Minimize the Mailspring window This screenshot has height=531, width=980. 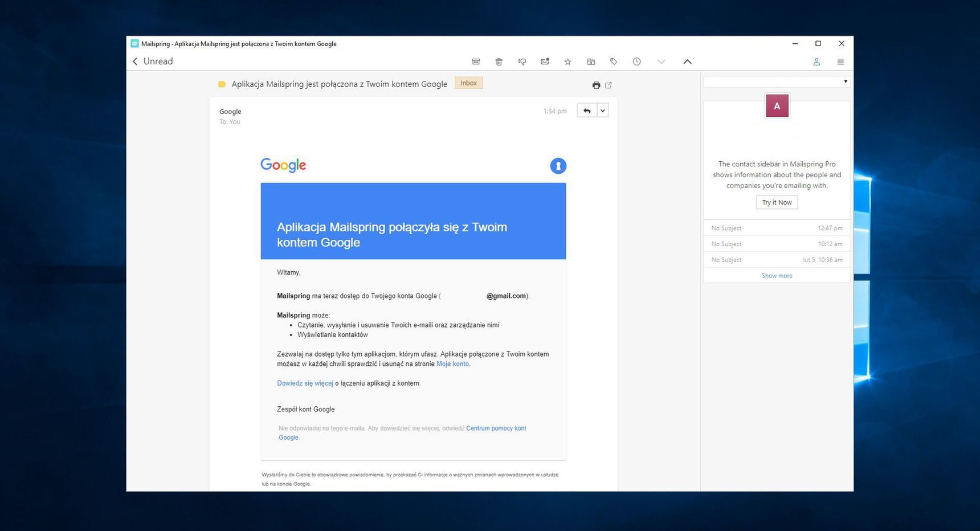coord(795,43)
